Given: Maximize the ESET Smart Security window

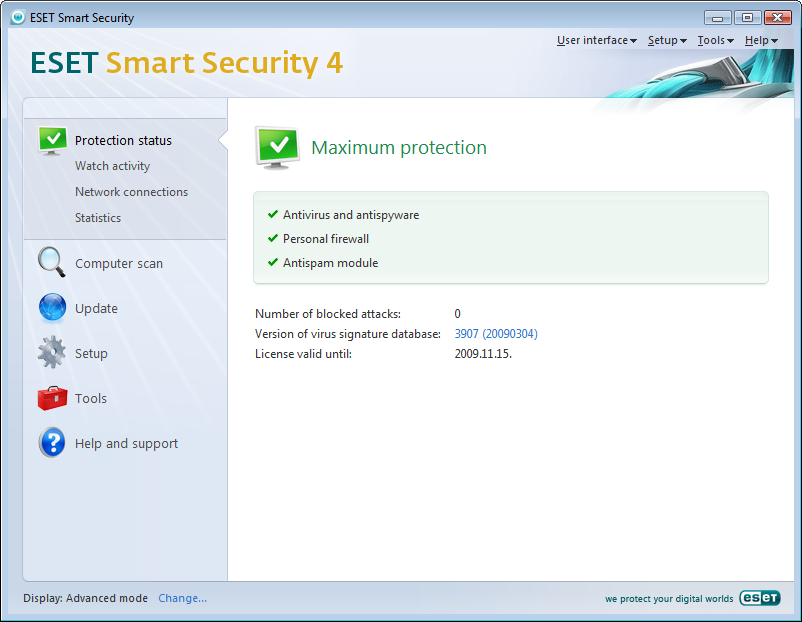Looking at the screenshot, I should pyautogui.click(x=747, y=18).
